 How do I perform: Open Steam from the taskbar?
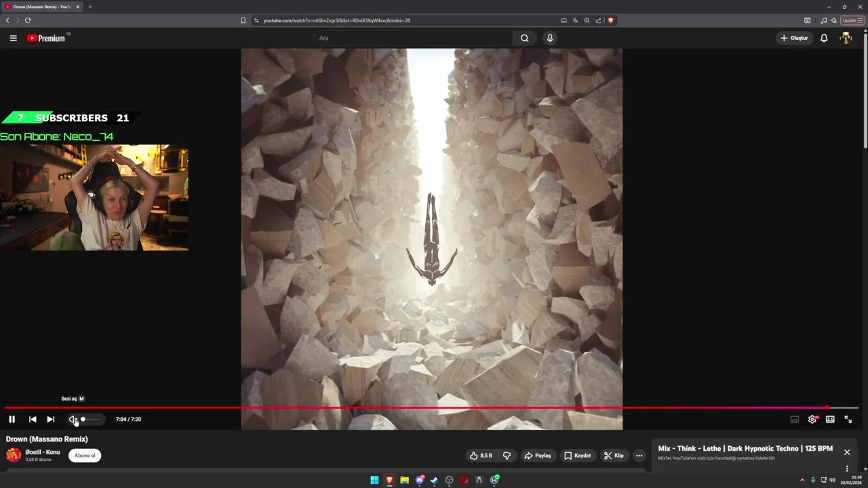(x=434, y=480)
